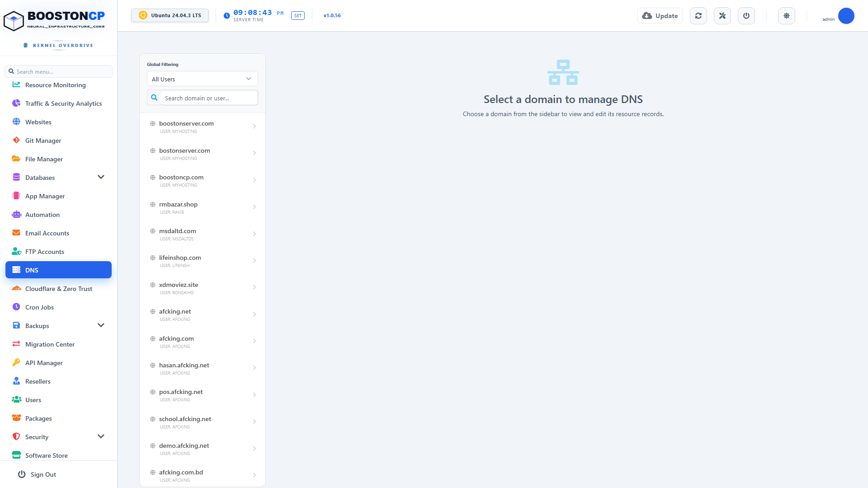868x488 pixels.
Task: Click the SET server time button
Action: pyautogui.click(x=298, y=16)
